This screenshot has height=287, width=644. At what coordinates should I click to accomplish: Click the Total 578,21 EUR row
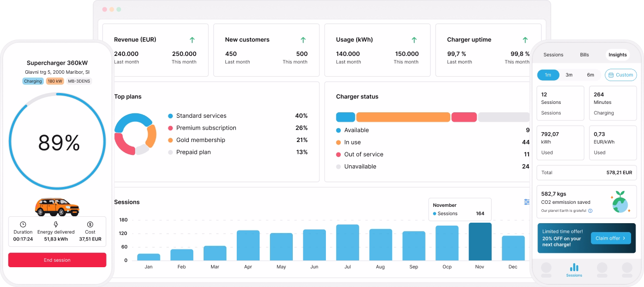tap(587, 173)
